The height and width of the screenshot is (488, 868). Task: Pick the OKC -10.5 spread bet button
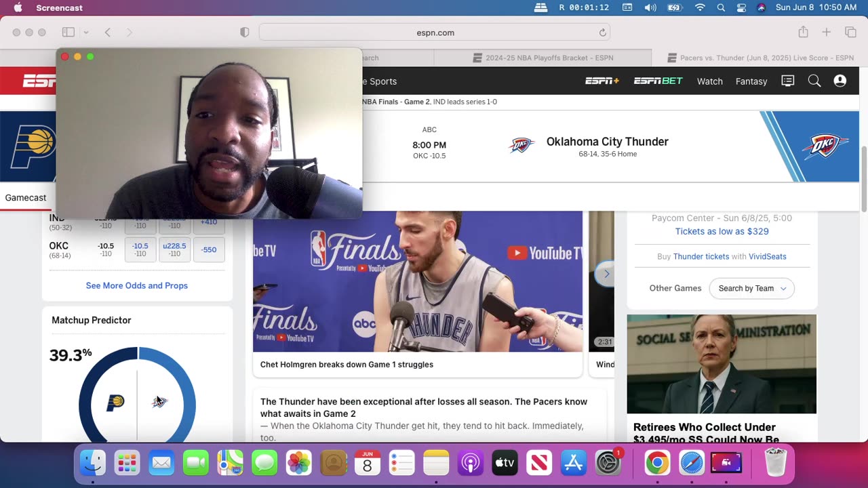point(140,249)
